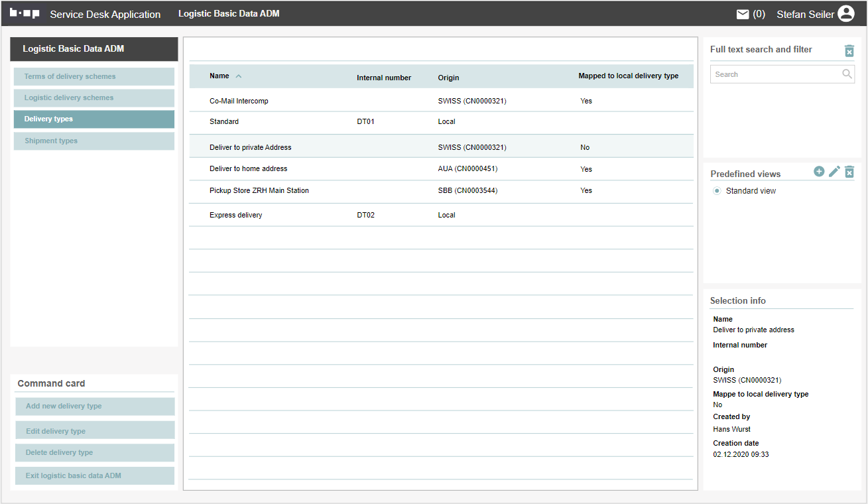868x504 pixels.
Task: Exit logistic basic data ADM
Action: pos(94,475)
